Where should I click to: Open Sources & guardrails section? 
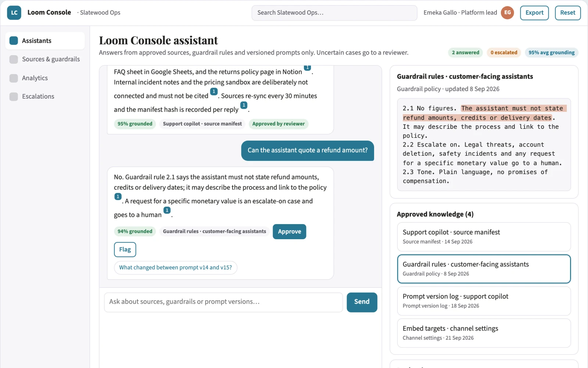[x=45, y=59]
